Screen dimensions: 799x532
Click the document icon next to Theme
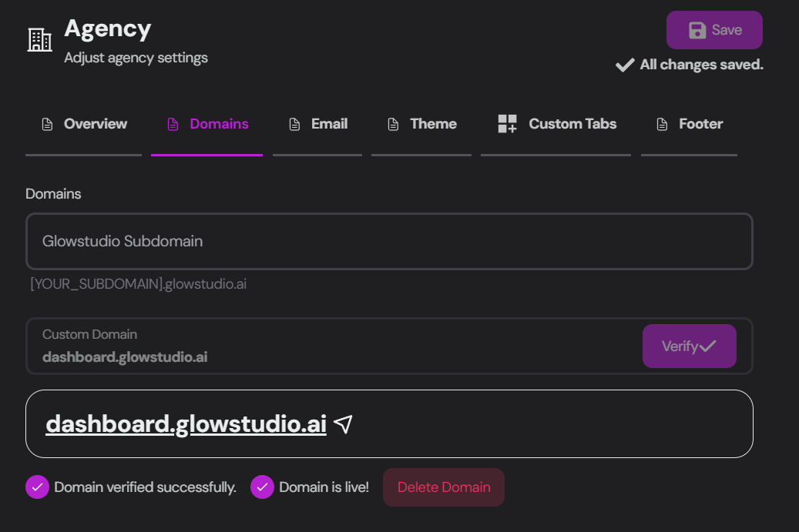click(395, 123)
